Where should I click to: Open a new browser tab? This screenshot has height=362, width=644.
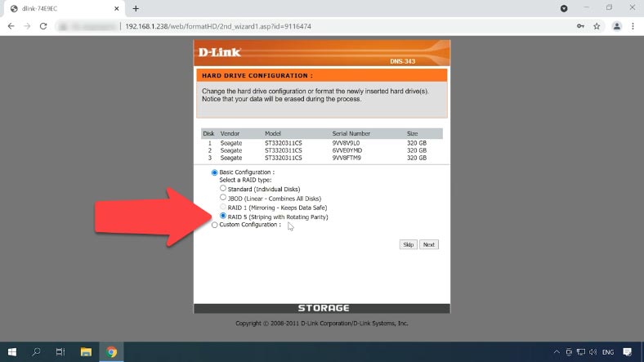pos(136,9)
